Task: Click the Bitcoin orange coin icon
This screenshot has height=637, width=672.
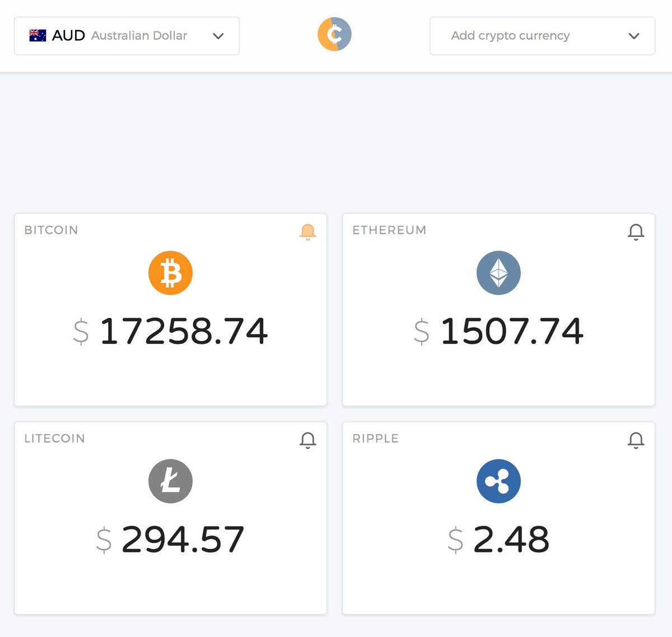Action: tap(170, 273)
